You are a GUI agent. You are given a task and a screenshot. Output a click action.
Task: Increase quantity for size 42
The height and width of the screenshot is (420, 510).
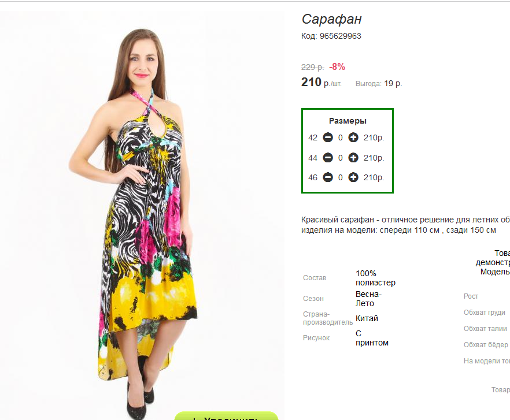coord(353,138)
